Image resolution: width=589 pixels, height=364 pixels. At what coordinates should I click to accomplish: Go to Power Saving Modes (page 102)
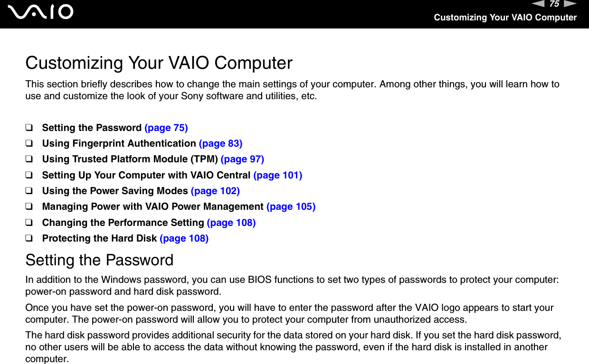215,191
